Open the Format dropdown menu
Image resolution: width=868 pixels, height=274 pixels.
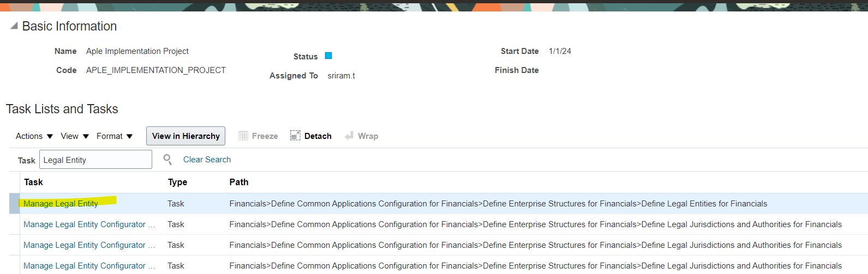(115, 136)
